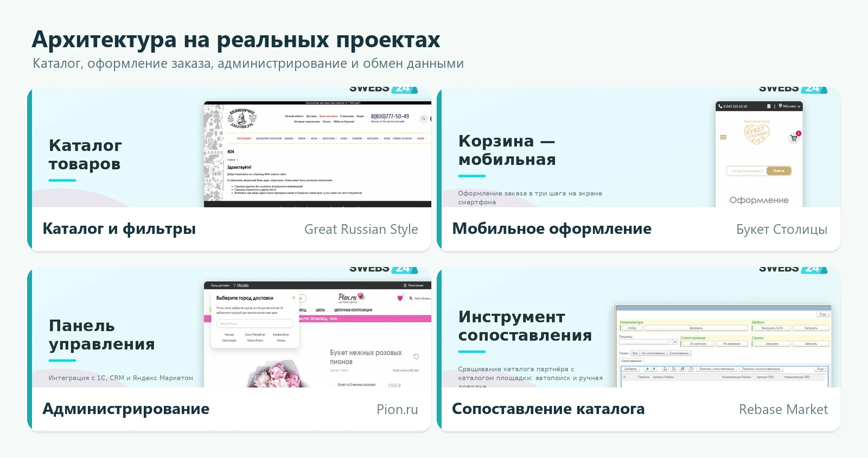Click the city input field in delivery popup
The image size is (868, 458).
click(x=255, y=323)
